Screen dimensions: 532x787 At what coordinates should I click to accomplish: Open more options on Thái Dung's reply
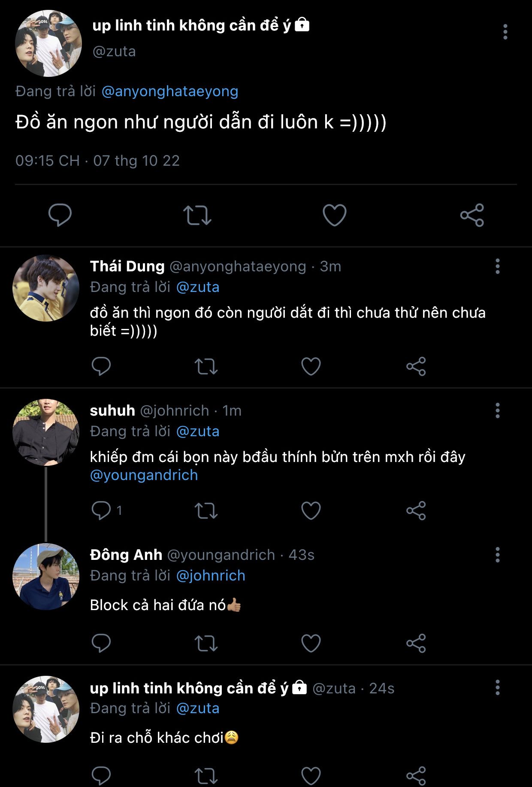pyautogui.click(x=498, y=266)
